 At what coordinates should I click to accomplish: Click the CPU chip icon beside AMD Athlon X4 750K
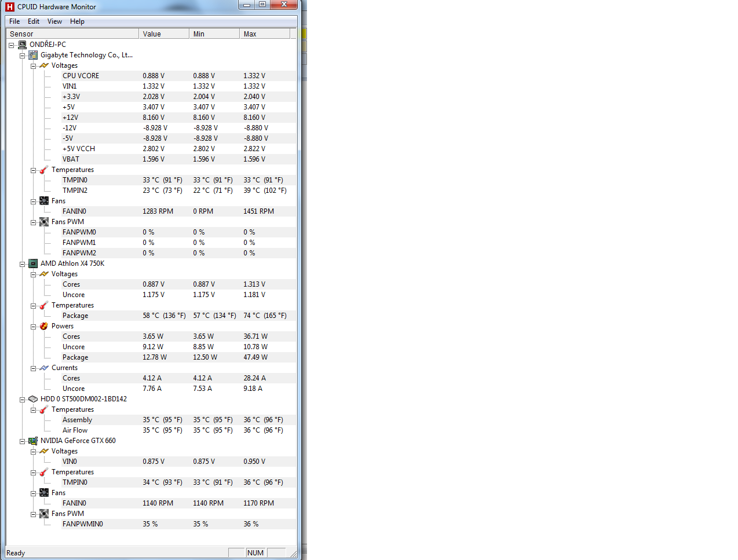click(33, 263)
